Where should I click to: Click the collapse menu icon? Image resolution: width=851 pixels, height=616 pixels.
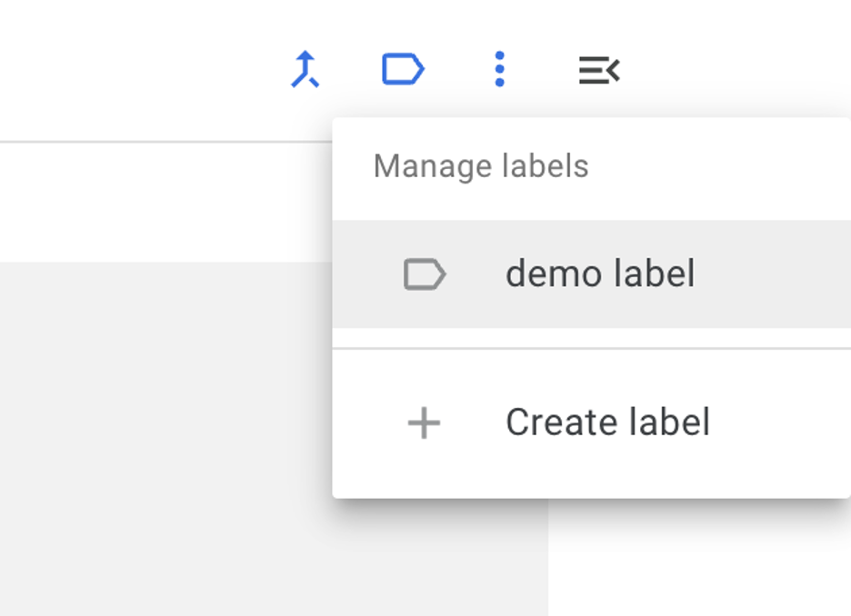click(599, 70)
